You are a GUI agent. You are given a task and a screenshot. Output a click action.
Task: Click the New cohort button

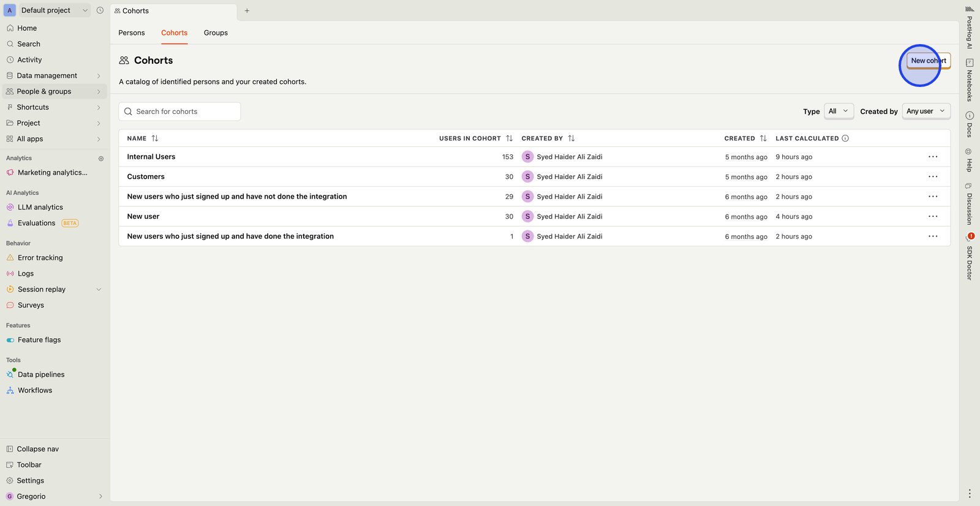pyautogui.click(x=928, y=61)
